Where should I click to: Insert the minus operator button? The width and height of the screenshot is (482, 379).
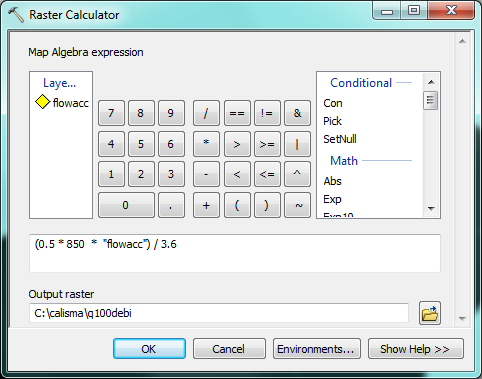tap(206, 174)
